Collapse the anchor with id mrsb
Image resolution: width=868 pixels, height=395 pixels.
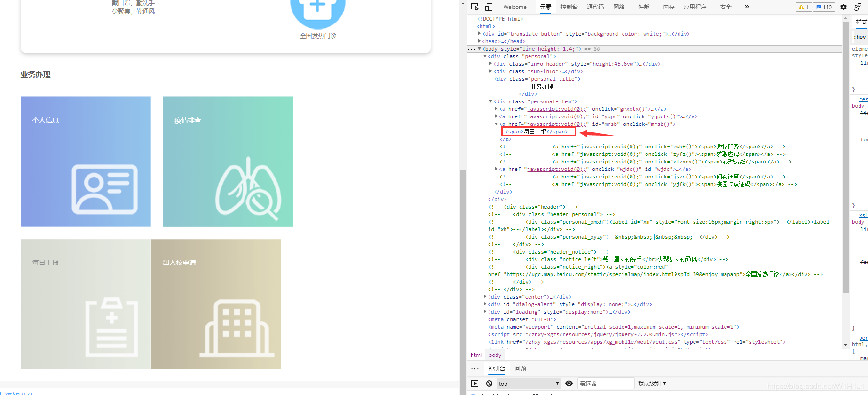[x=497, y=124]
